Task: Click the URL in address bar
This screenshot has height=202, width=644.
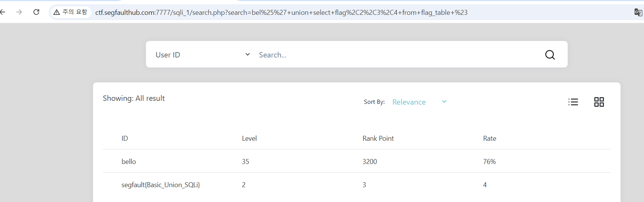Action: click(281, 13)
